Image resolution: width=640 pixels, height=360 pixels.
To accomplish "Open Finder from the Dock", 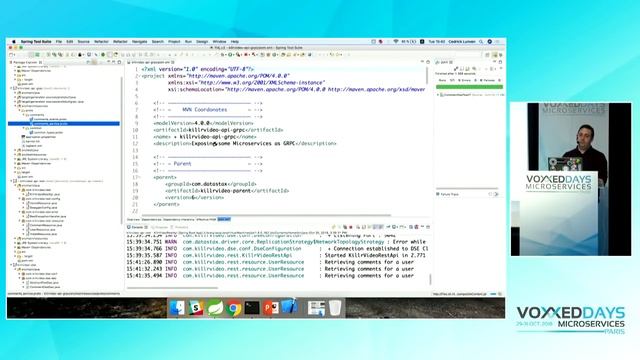I will (x=177, y=308).
